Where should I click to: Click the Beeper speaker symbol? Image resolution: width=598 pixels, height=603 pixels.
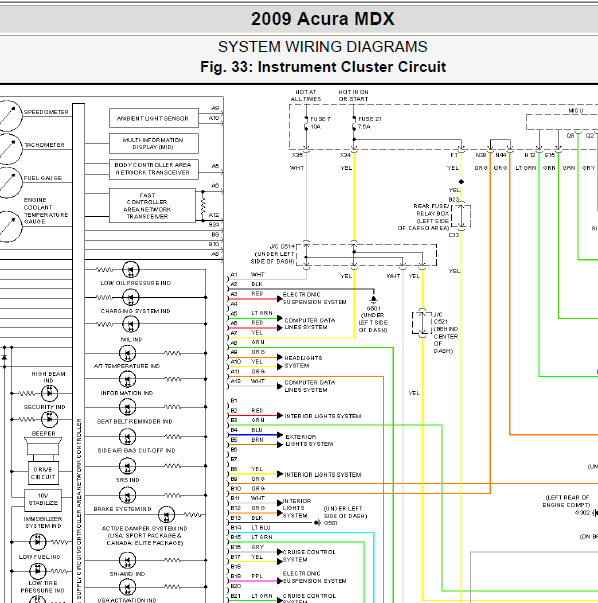pyautogui.click(x=43, y=446)
